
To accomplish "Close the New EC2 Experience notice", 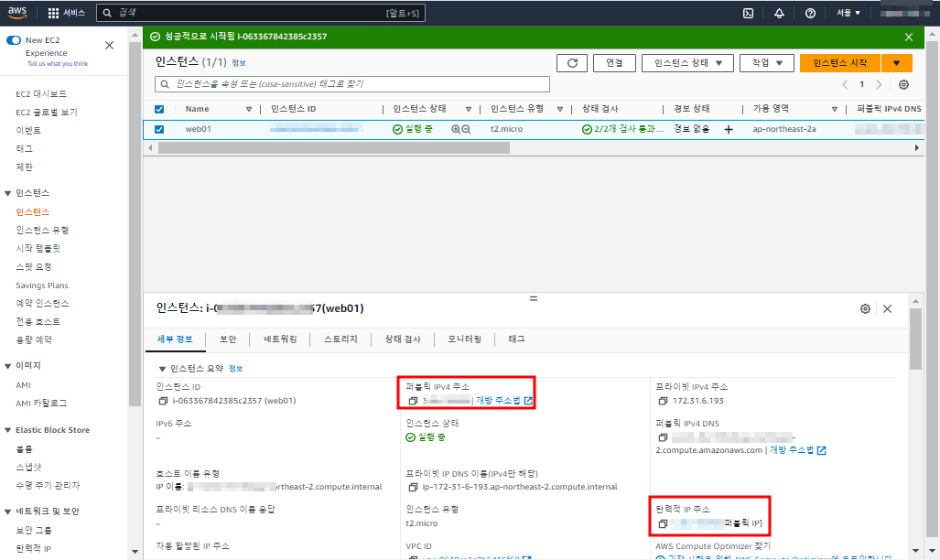I will [x=109, y=45].
